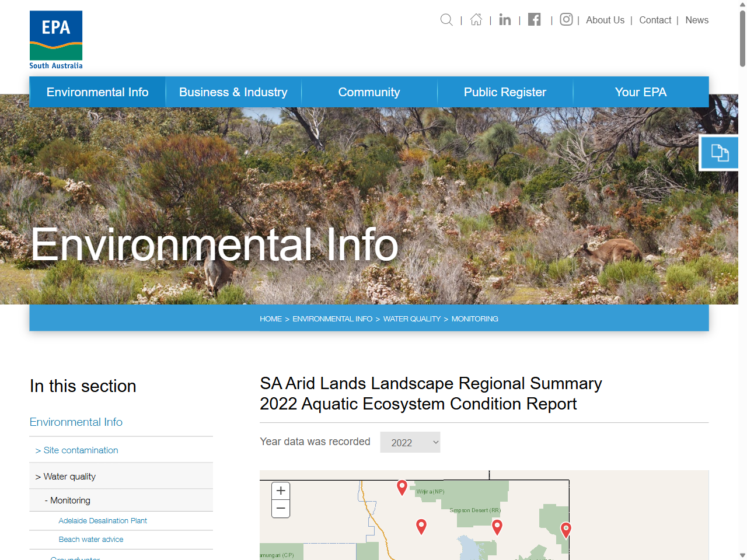The height and width of the screenshot is (560, 747).
Task: Visit the EPA Facebook icon
Action: point(534,19)
